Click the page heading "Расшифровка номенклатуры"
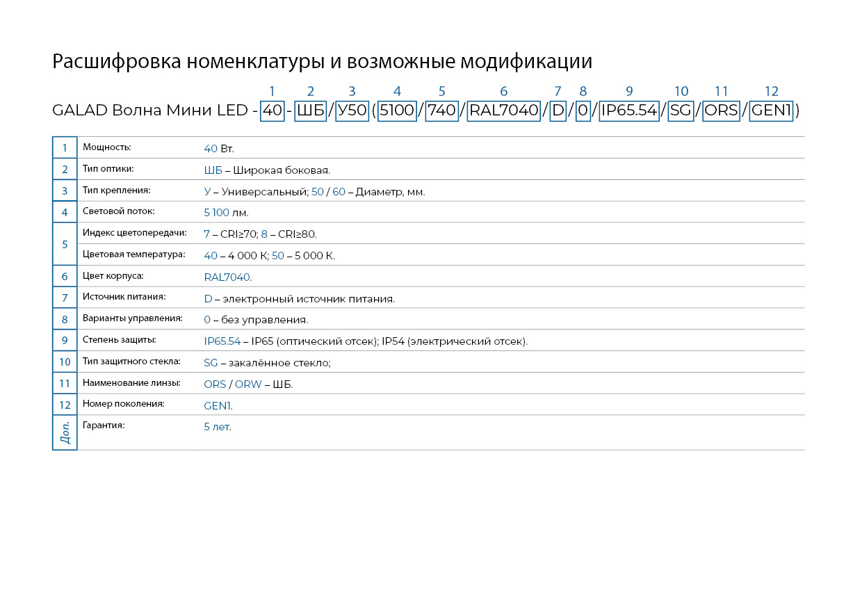The image size is (862, 616). tap(188, 61)
